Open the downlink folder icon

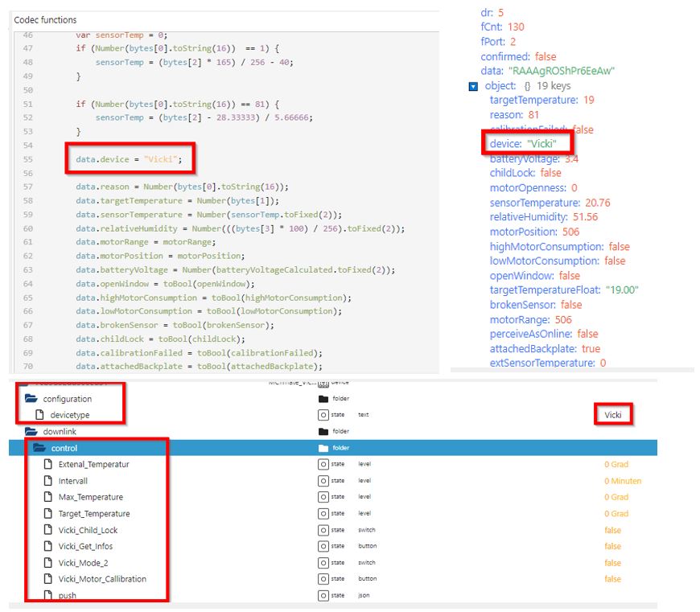[x=31, y=431]
